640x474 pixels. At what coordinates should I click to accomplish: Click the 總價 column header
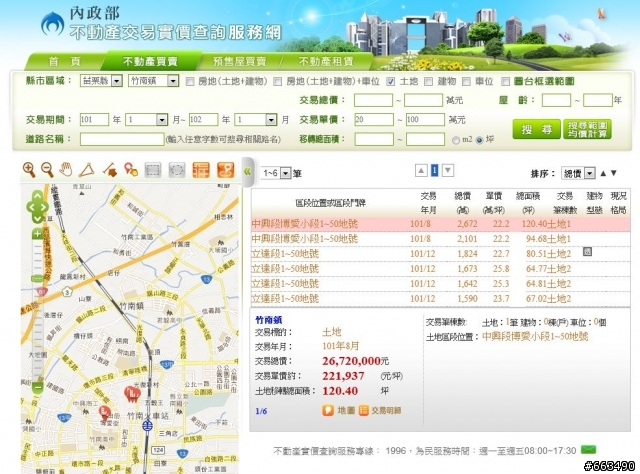click(462, 203)
